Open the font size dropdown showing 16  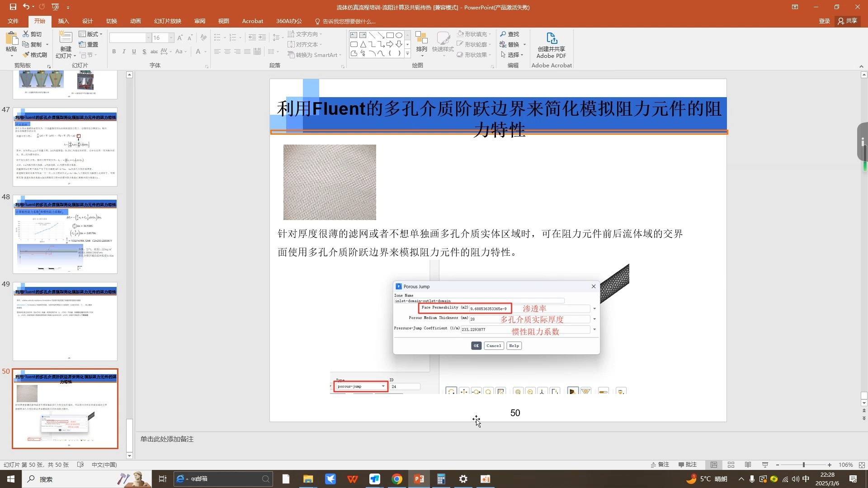(x=171, y=38)
